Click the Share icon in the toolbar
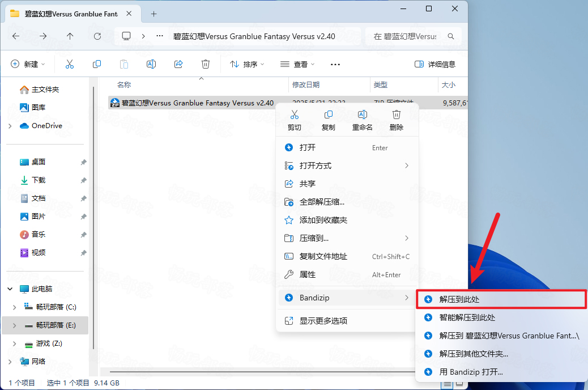This screenshot has height=390, width=588. 178,64
